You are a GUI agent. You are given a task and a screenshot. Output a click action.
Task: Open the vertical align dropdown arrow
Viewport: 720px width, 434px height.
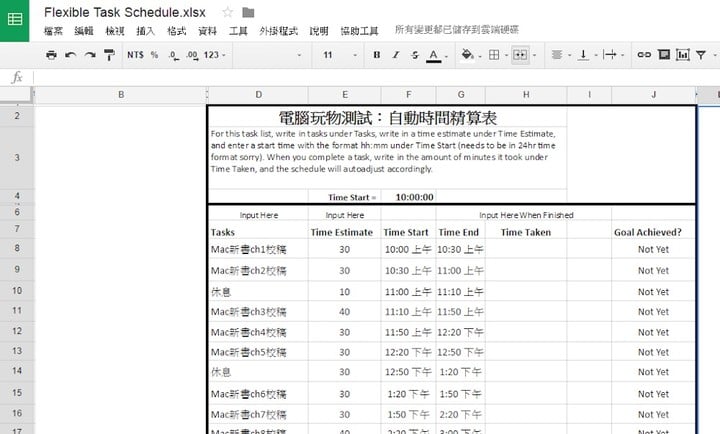pos(596,56)
